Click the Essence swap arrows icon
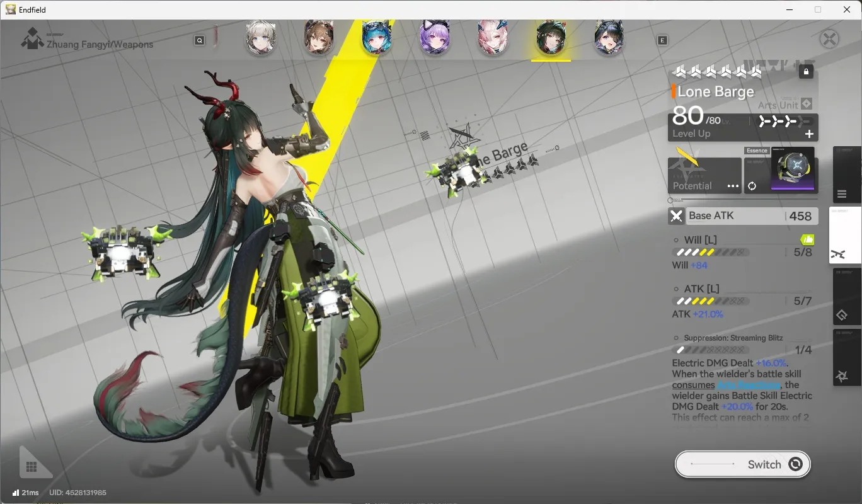This screenshot has height=504, width=862. point(752,186)
